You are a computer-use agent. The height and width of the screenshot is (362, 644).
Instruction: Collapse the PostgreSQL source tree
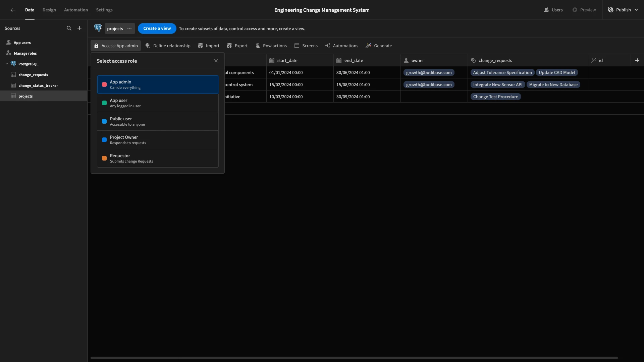7,64
